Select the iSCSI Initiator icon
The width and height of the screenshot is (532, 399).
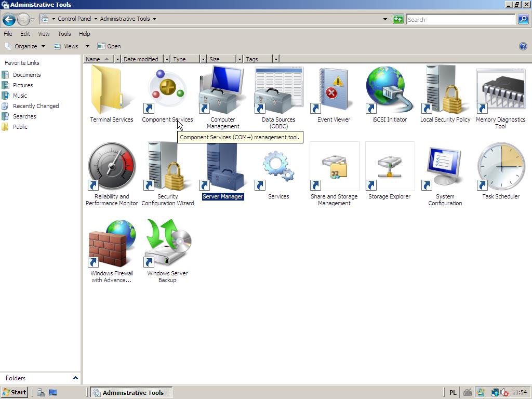(390, 90)
